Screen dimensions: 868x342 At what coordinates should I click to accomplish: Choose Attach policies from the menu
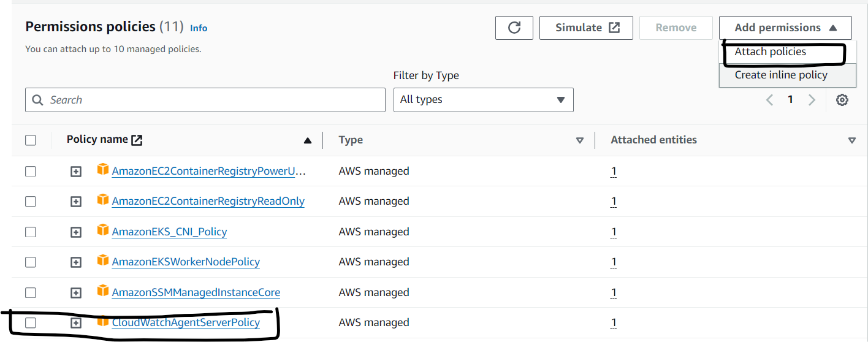pyautogui.click(x=787, y=52)
